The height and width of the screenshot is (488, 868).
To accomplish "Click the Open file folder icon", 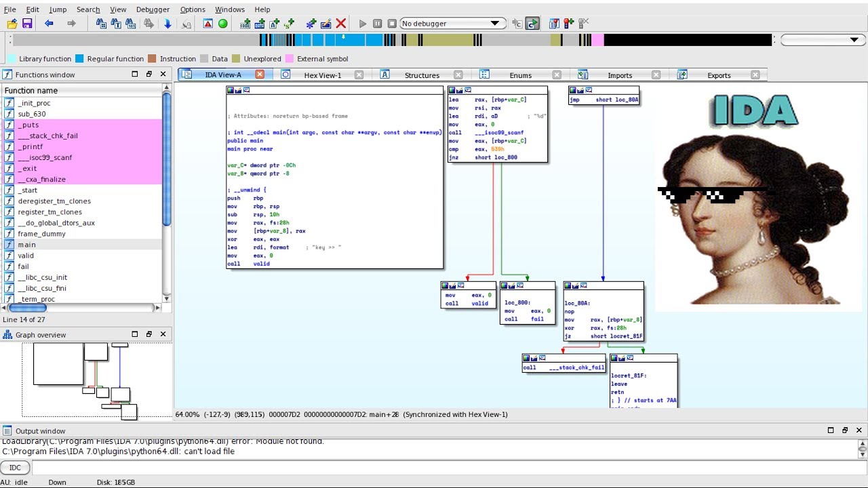I will click(x=12, y=24).
